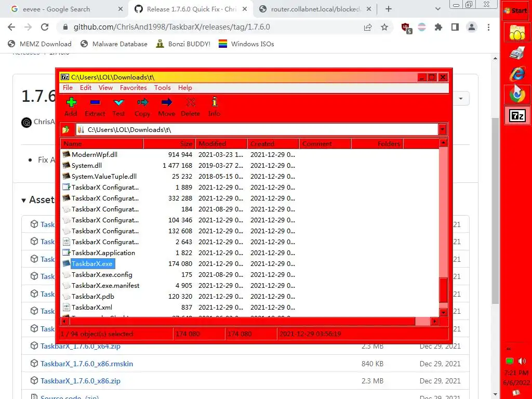The image size is (532, 399).
Task: Select TaskbarX.application file
Action: pyautogui.click(x=103, y=253)
